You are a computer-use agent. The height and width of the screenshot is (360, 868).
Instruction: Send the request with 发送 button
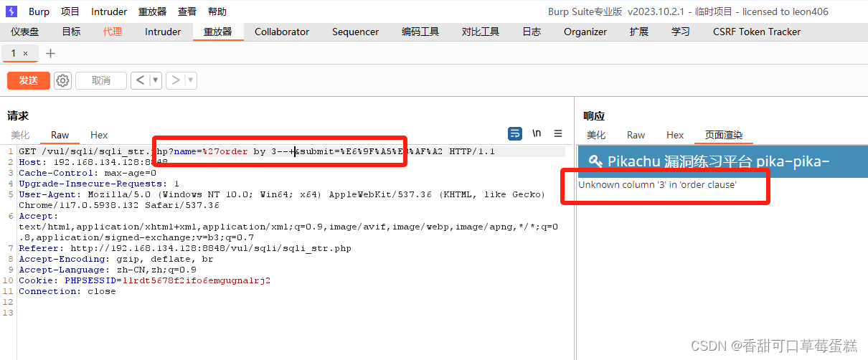(x=29, y=80)
